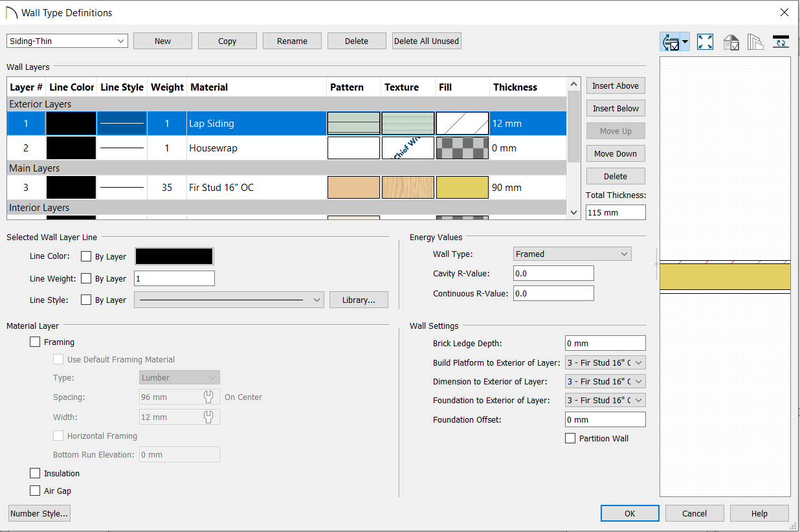Click the Brick Ledge Depth field
The height and width of the screenshot is (532, 800).
point(605,343)
